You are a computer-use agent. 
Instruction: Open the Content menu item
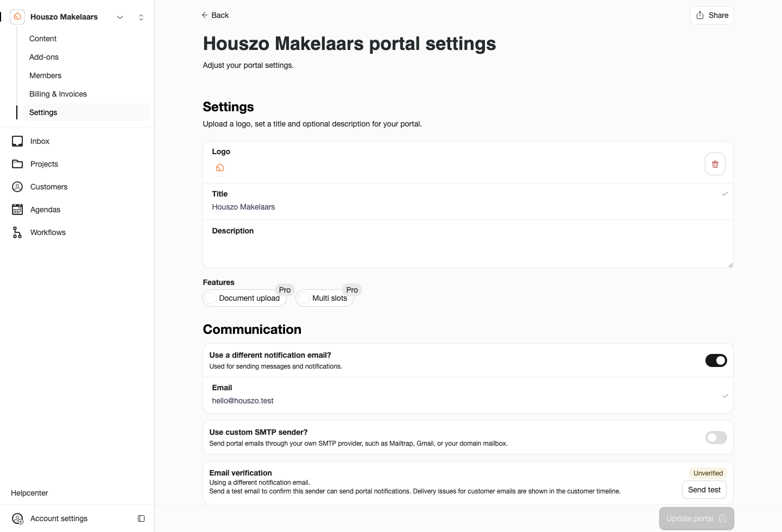pos(43,39)
